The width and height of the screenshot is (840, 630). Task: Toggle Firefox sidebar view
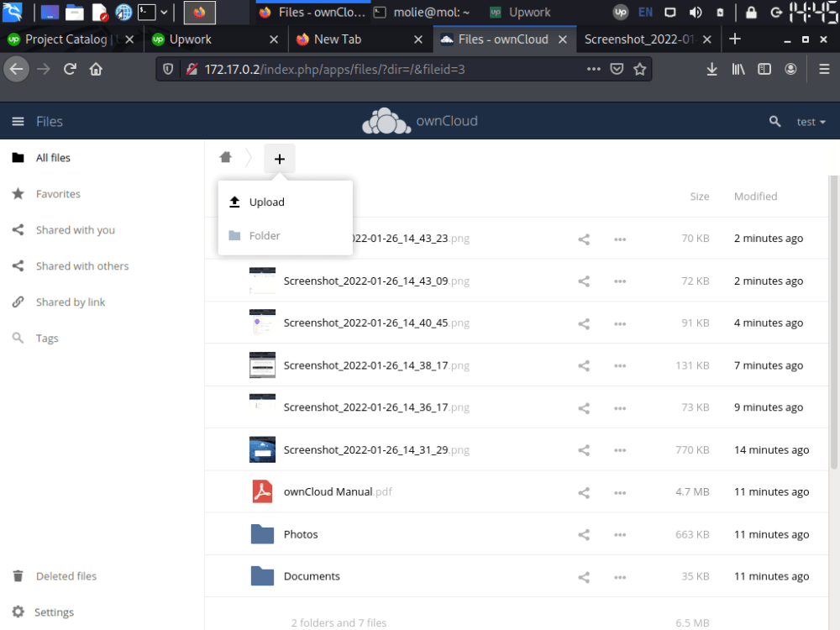[x=764, y=69]
